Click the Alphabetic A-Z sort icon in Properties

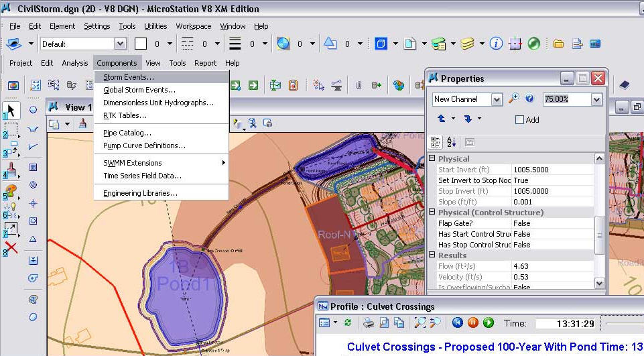click(452, 142)
